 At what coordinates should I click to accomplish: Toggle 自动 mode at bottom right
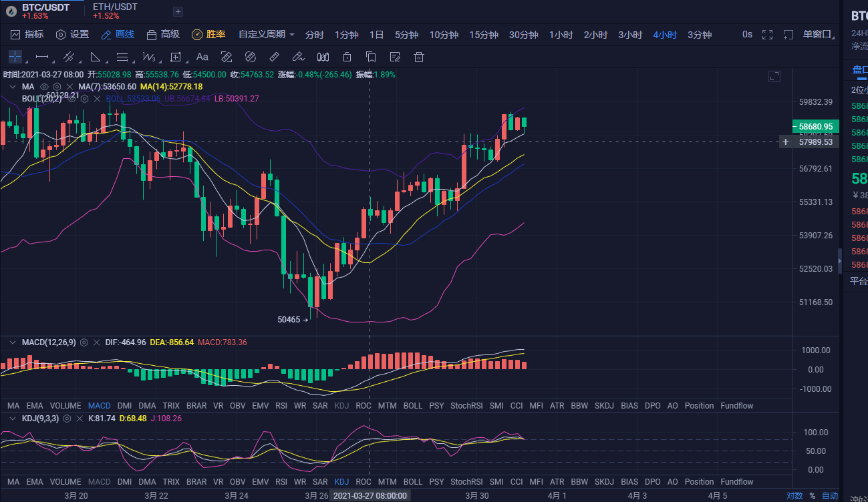pos(830,495)
